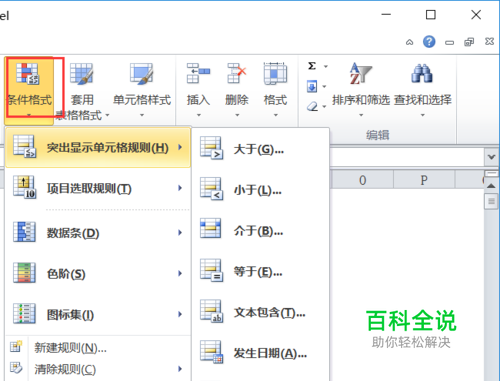500x381 pixels.
Task: Click the Fill down icon
Action: [312, 87]
